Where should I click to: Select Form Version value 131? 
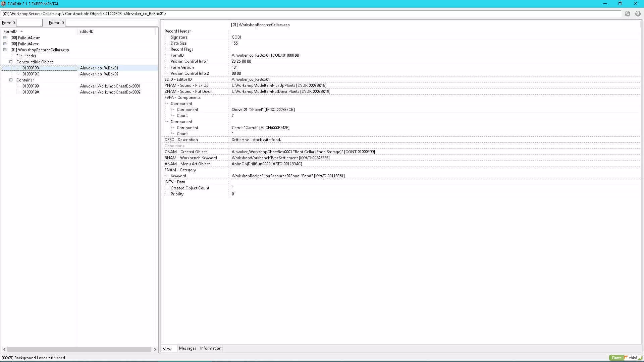[234, 67]
